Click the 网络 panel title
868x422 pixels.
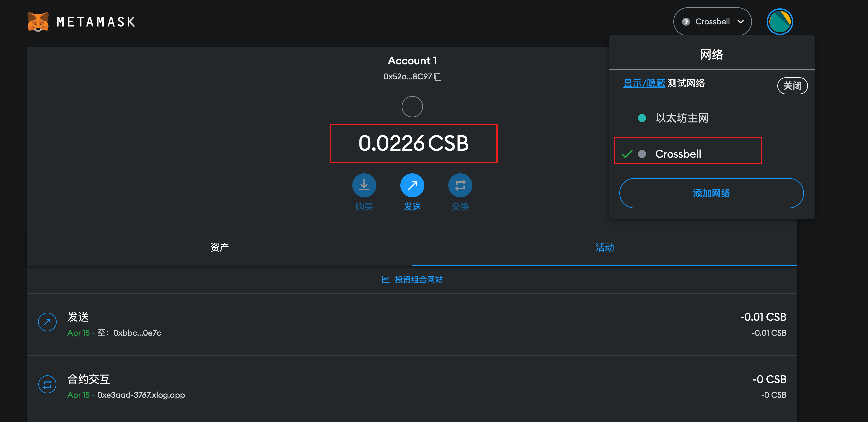pyautogui.click(x=711, y=54)
